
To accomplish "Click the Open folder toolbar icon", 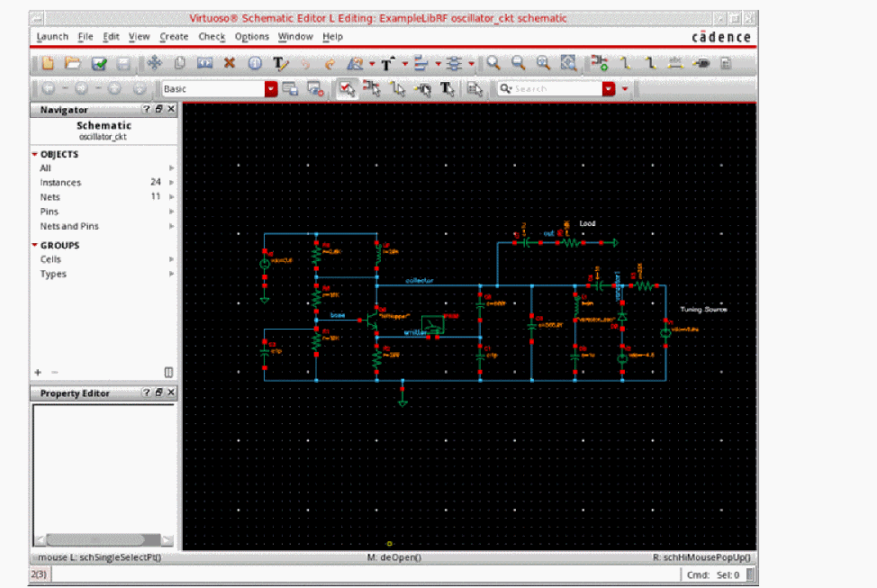I will pos(73,63).
